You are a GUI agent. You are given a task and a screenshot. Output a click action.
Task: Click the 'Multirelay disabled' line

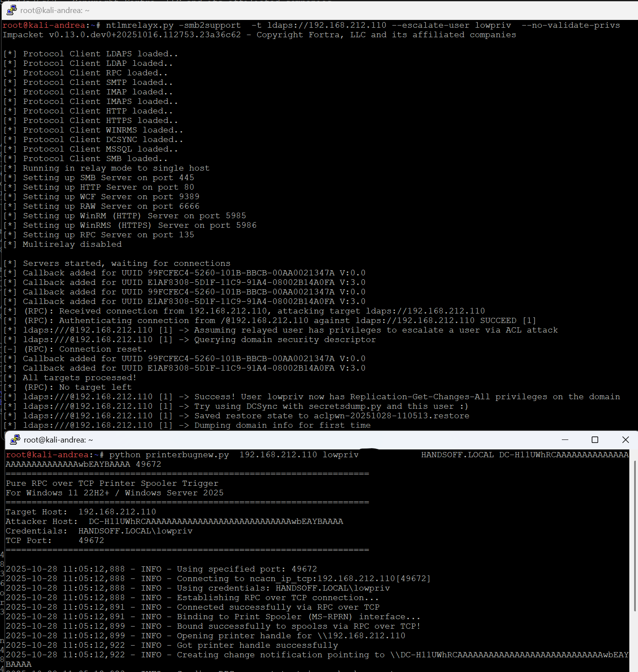62,244
